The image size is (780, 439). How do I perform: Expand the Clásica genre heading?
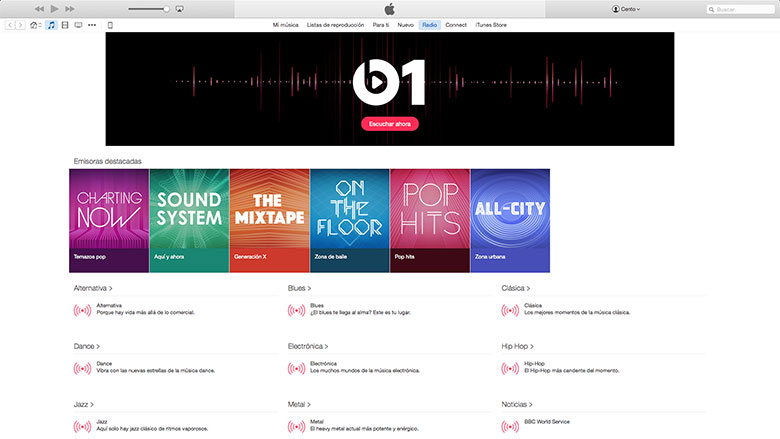(516, 288)
